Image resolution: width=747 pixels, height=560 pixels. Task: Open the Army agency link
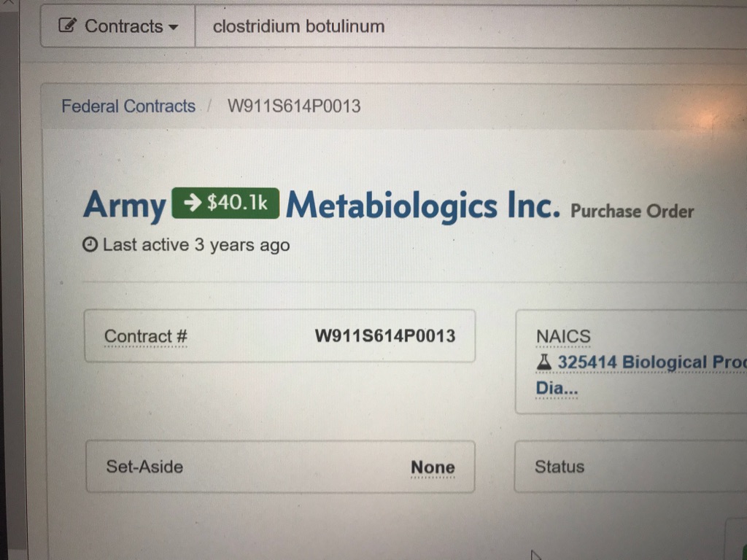click(x=125, y=205)
